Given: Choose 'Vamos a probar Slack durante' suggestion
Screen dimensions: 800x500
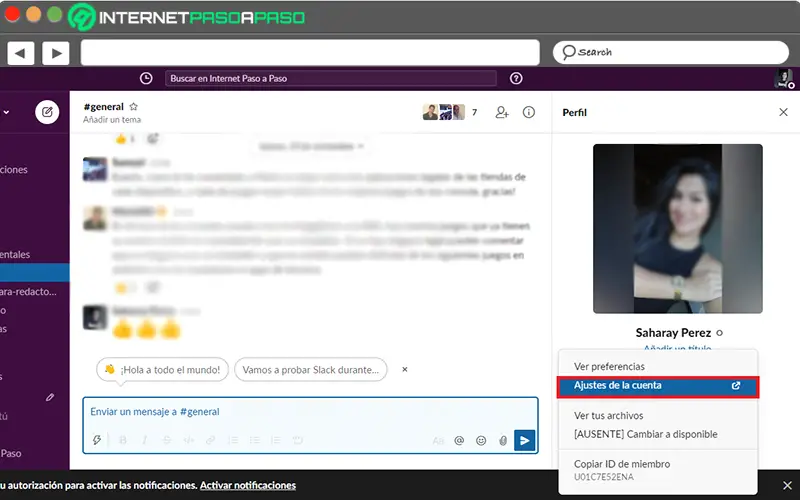Looking at the screenshot, I should (311, 369).
